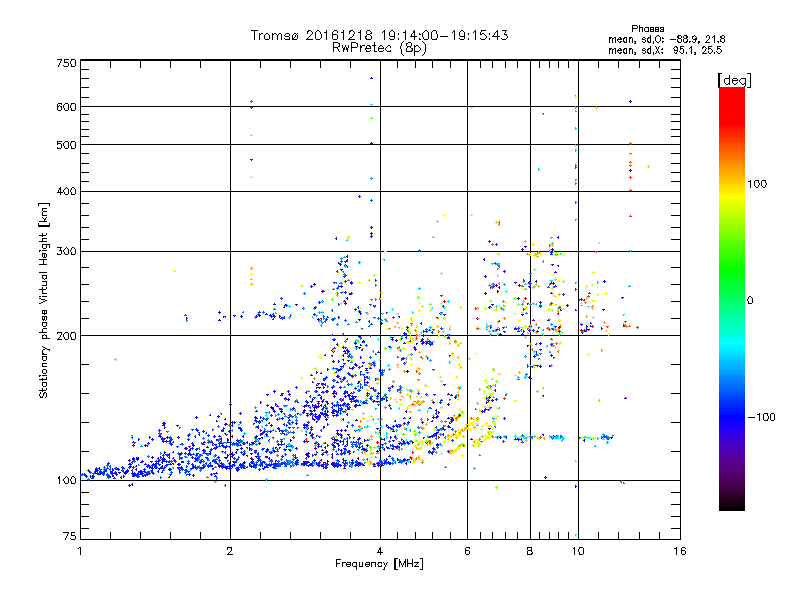Click the 'mean, sd,O: -88.9, 21.8' statistics line

[x=666, y=39]
